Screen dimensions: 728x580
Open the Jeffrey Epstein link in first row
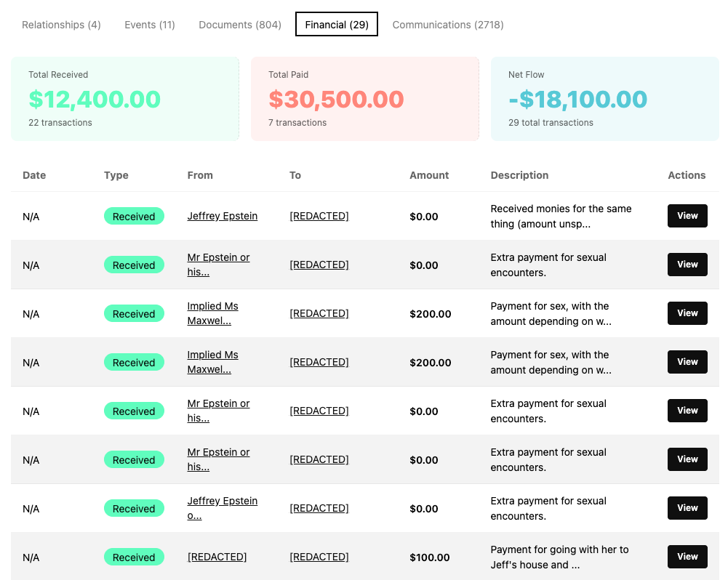coord(222,216)
